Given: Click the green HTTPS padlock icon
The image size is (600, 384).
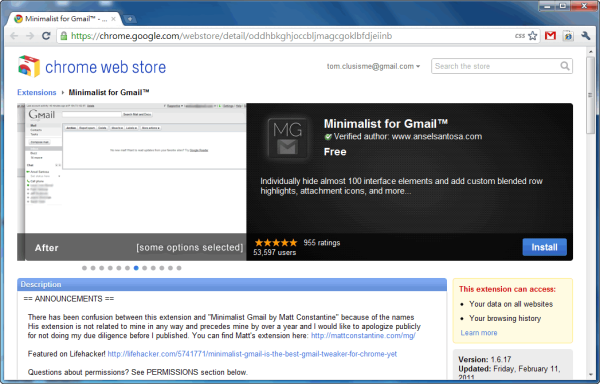Looking at the screenshot, I should 64,36.
